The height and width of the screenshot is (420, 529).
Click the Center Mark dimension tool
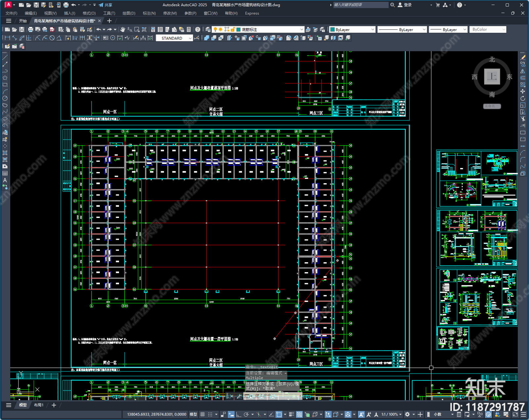point(112,38)
